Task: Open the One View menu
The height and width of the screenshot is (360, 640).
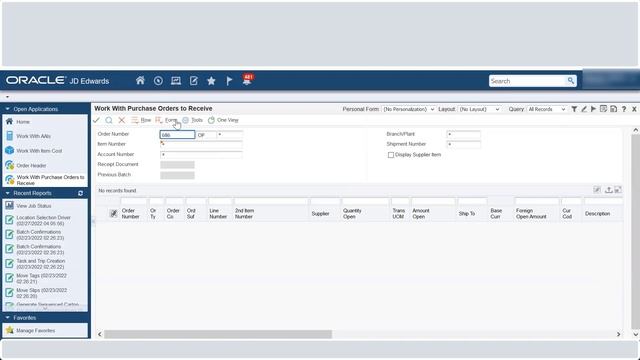Action: tap(223, 120)
